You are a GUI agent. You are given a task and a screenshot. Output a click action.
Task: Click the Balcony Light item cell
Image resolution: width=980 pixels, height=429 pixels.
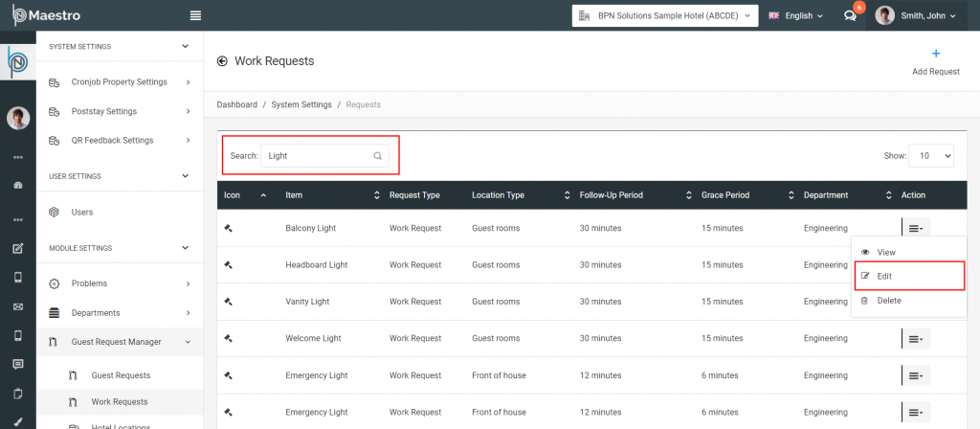(x=311, y=228)
